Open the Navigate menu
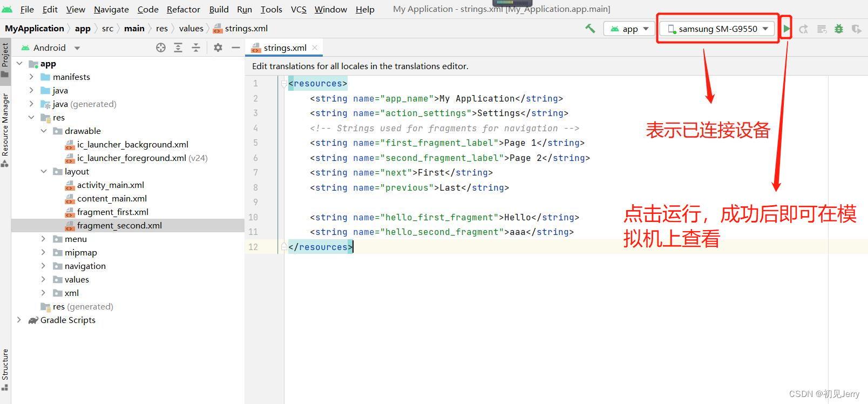This screenshot has height=404, width=868. (x=111, y=9)
